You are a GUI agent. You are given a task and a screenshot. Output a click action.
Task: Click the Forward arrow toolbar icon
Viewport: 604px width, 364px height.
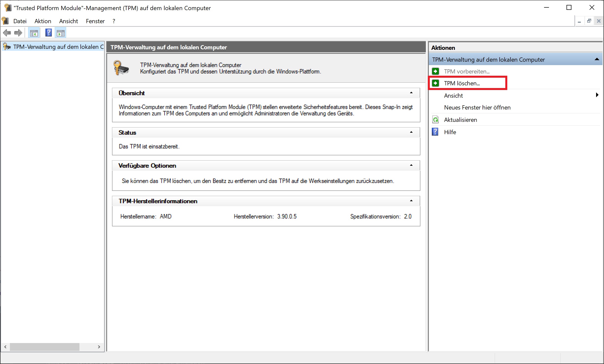(18, 33)
